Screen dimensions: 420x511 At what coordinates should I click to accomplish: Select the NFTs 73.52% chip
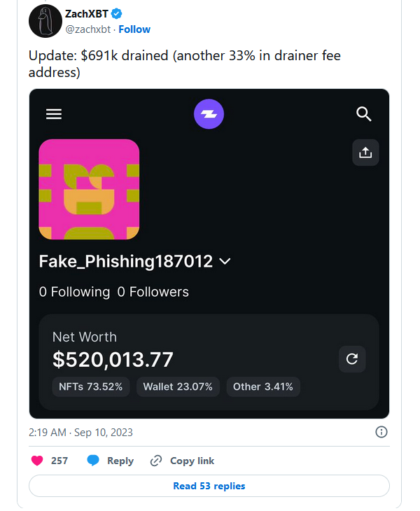pyautogui.click(x=90, y=386)
